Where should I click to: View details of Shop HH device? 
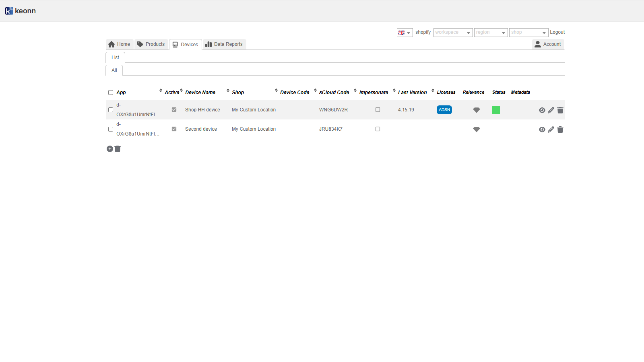coord(542,110)
